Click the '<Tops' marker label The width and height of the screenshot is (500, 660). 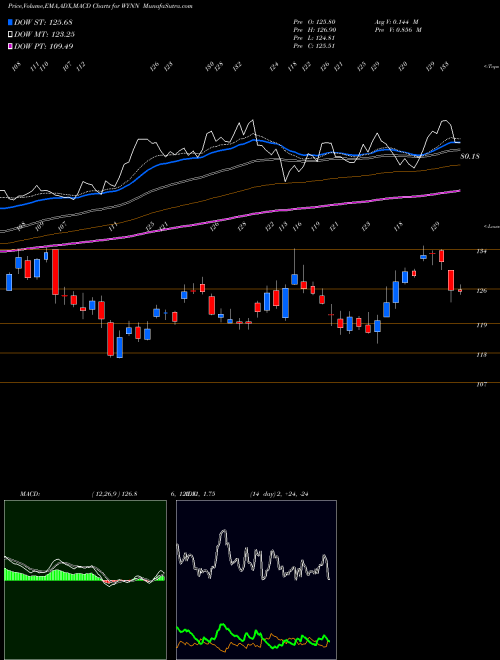click(x=491, y=67)
